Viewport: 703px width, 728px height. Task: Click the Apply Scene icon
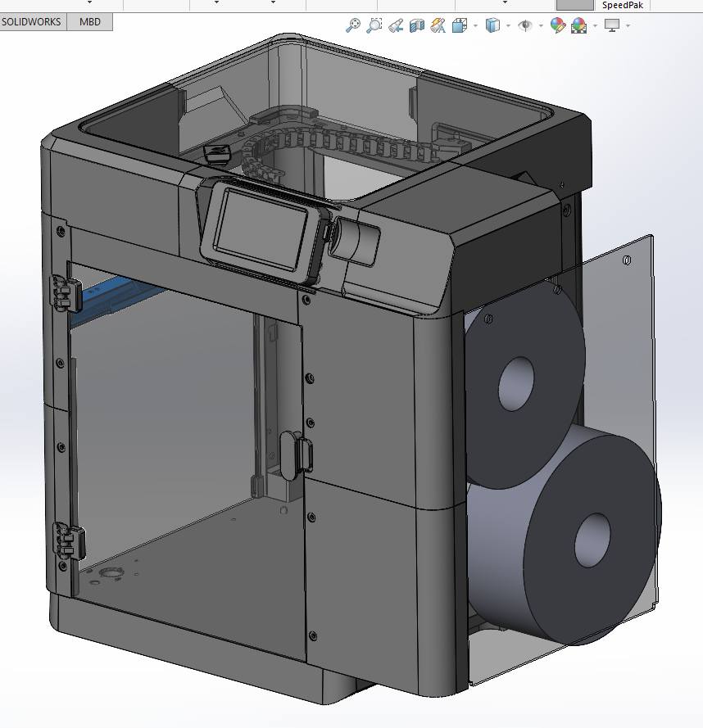click(579, 25)
